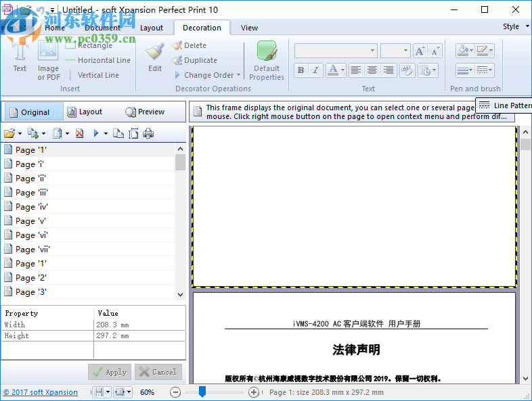Click the copy pages icon
The height and width of the screenshot is (401, 532).
point(118,133)
